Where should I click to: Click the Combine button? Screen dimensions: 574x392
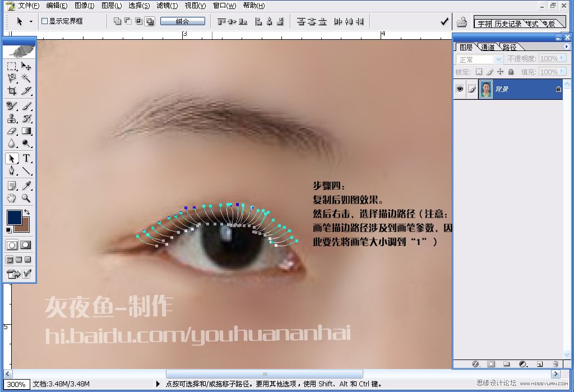pos(183,21)
